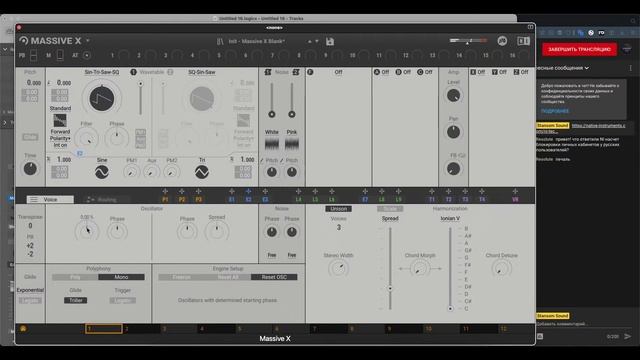The height and width of the screenshot is (360, 640).
Task: Select slot 1 in the bottom bar
Action: (x=104, y=329)
